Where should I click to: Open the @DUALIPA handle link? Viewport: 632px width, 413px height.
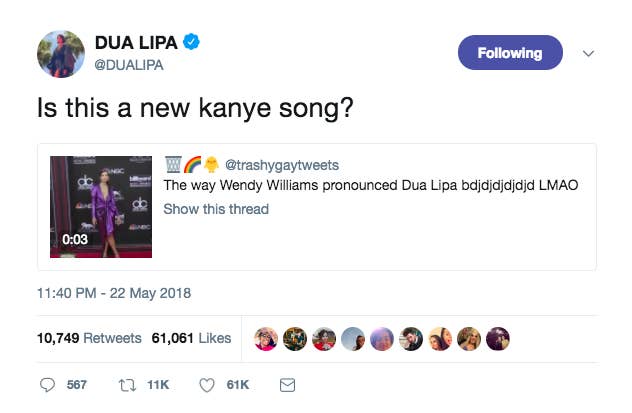pos(129,65)
